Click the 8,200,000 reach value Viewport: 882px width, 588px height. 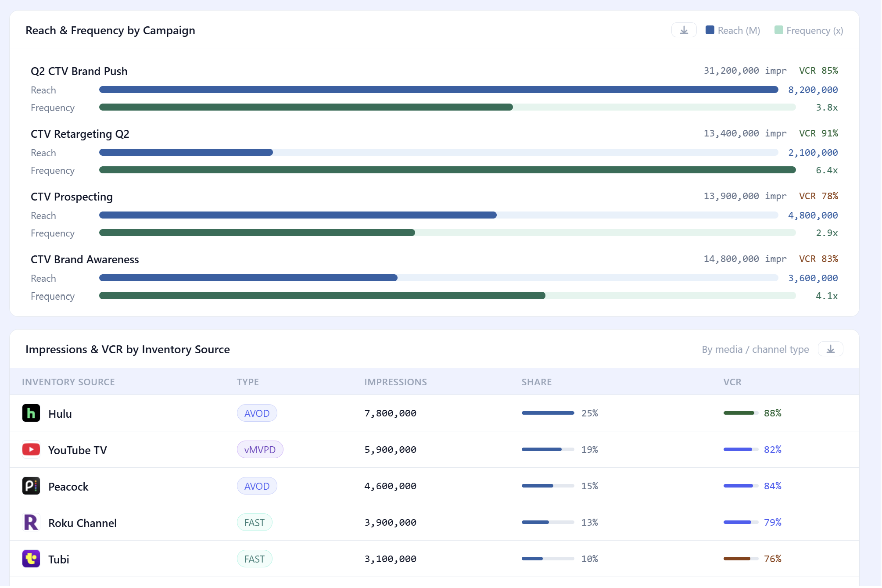coord(813,90)
